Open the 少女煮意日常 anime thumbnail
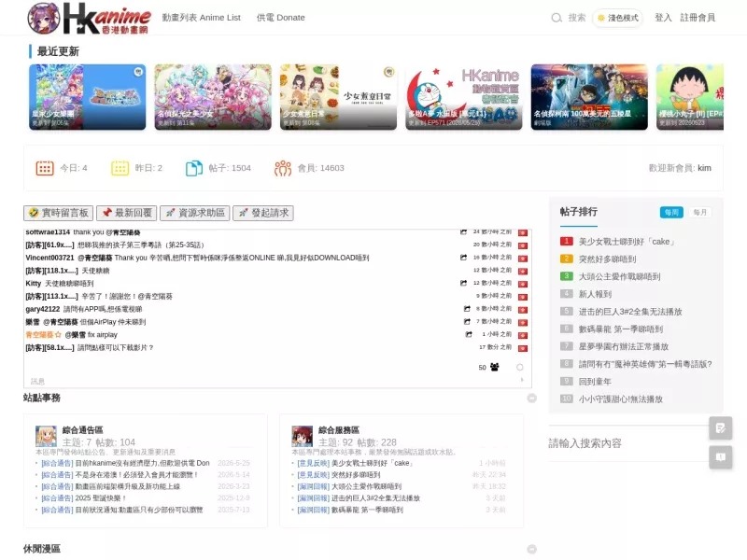The height and width of the screenshot is (560, 747). pos(338,97)
